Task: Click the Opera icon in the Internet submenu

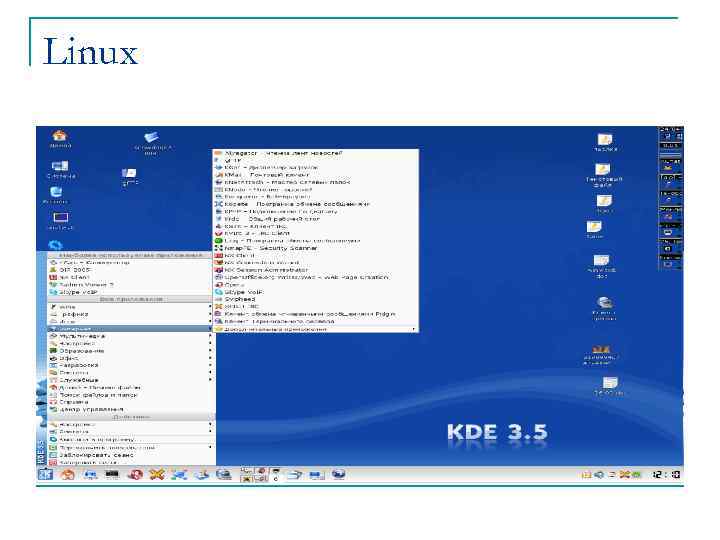Action: 219,285
